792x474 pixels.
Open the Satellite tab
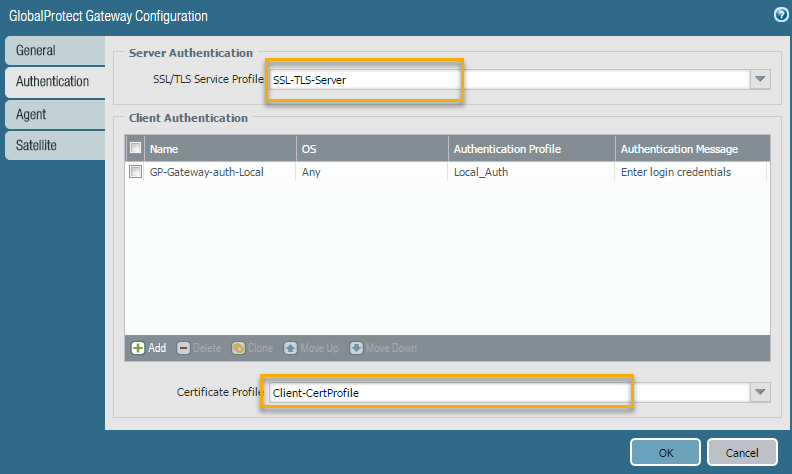click(54, 145)
